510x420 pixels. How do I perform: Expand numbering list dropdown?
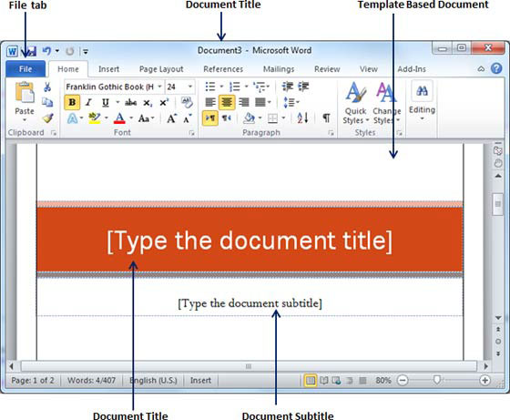247,87
